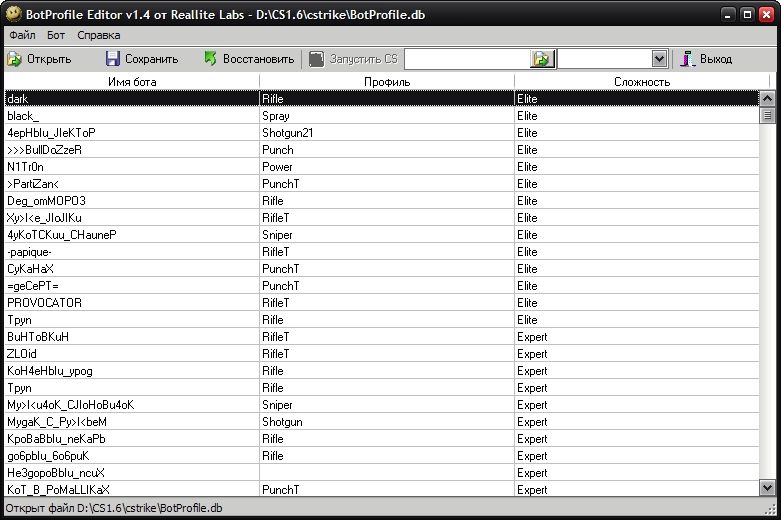Viewport: 781px width, 520px height.
Task: Click the Запустить CS button label
Action: point(364,59)
